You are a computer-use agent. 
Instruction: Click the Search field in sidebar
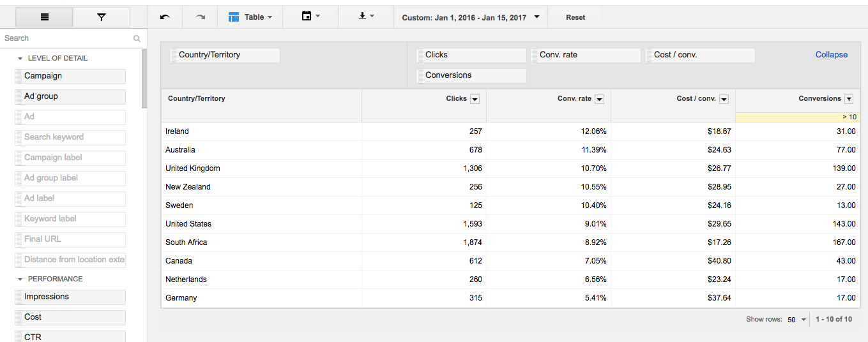point(67,38)
